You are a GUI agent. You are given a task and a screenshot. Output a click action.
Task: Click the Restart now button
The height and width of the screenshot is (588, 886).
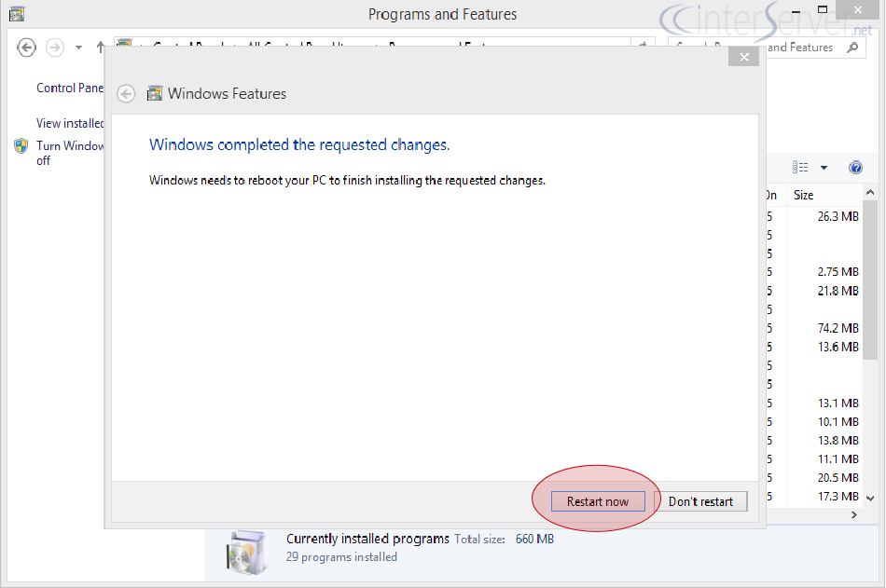coord(598,501)
